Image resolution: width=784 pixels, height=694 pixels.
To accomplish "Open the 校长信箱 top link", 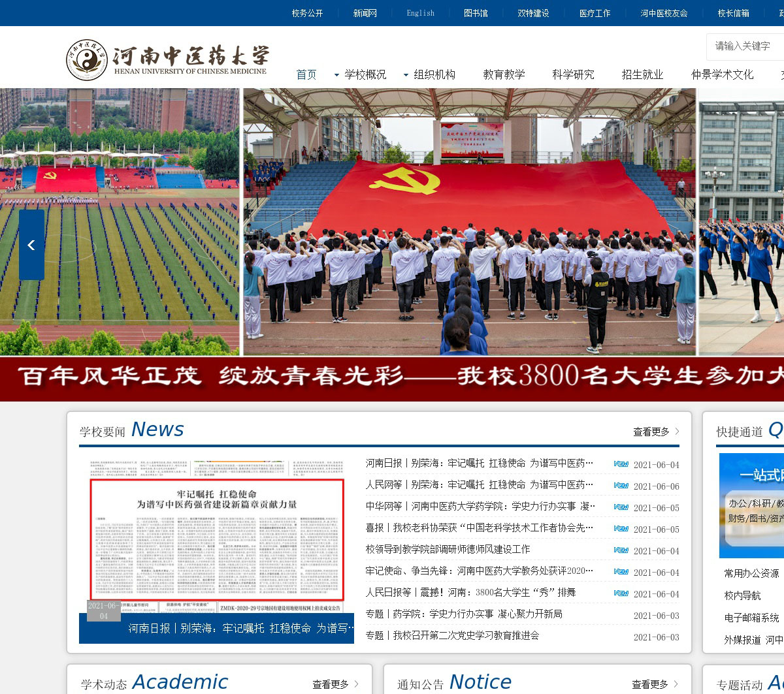I will pyautogui.click(x=733, y=13).
